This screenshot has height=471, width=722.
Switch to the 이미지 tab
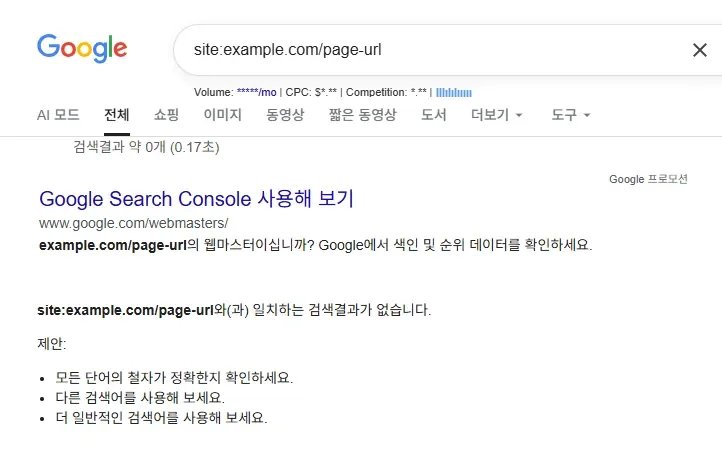(222, 115)
